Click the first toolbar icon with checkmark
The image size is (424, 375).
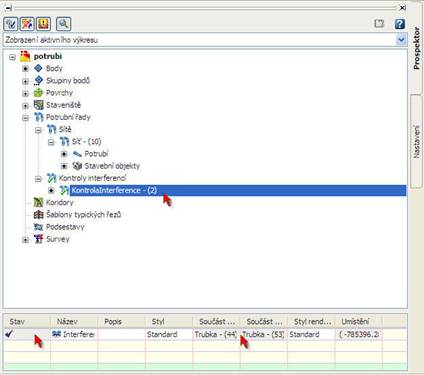point(11,24)
